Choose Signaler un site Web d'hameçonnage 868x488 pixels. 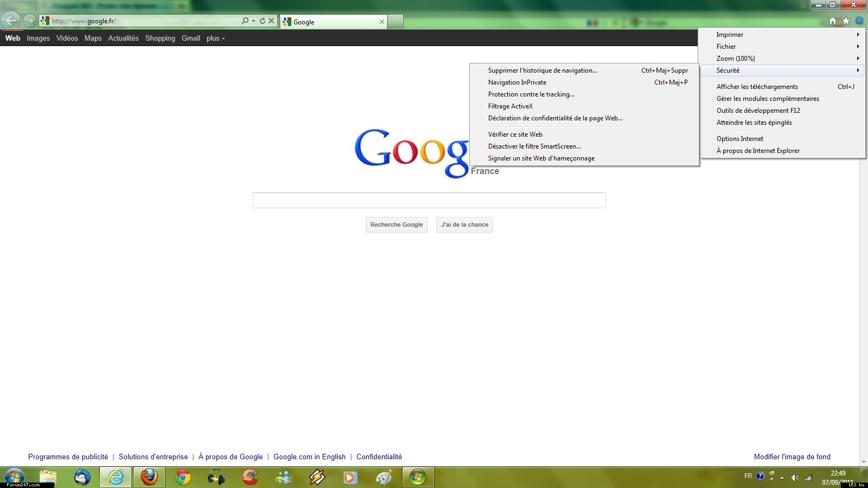pos(584,158)
